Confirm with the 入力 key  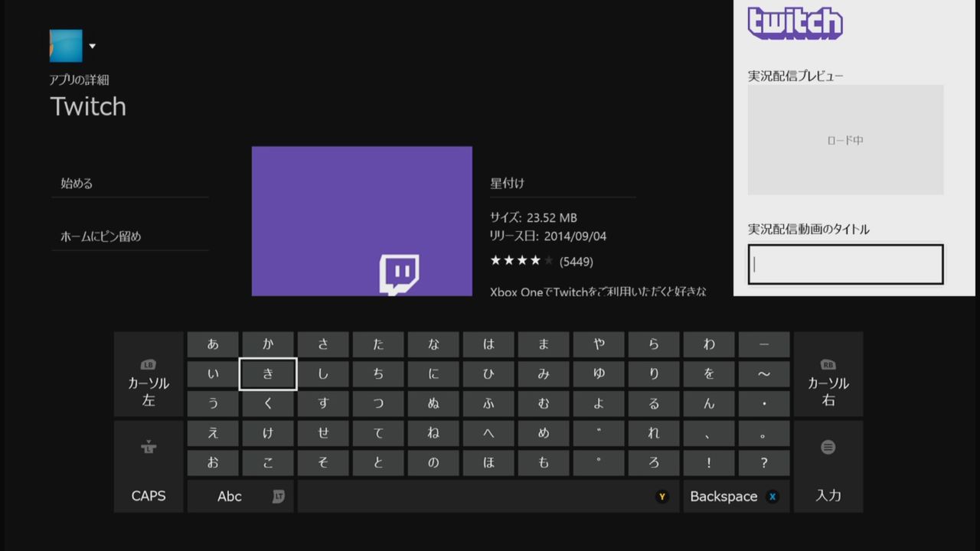(x=828, y=466)
